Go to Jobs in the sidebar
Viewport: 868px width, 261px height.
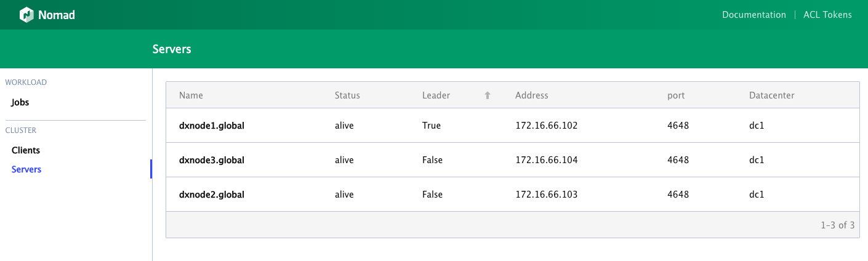[20, 103]
